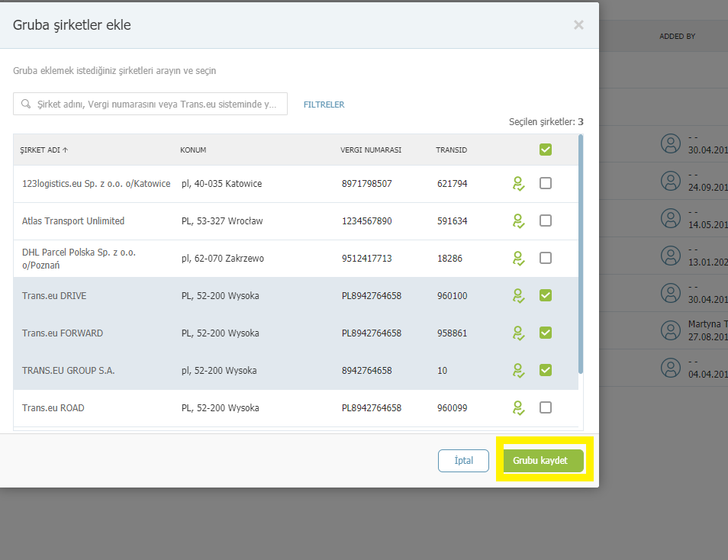Viewport: 728px width, 560px height.
Task: Click the company list vertical scrollbar
Action: [x=581, y=254]
